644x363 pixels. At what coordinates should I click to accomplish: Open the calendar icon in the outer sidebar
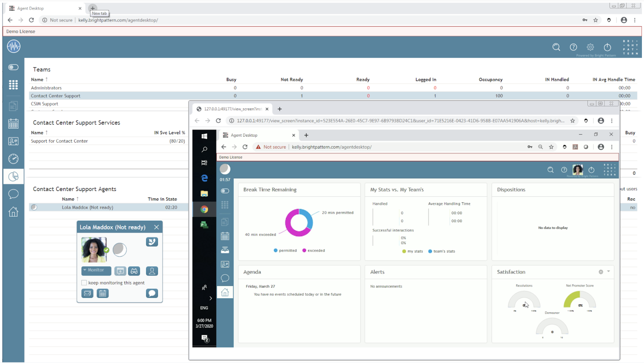pos(13,123)
